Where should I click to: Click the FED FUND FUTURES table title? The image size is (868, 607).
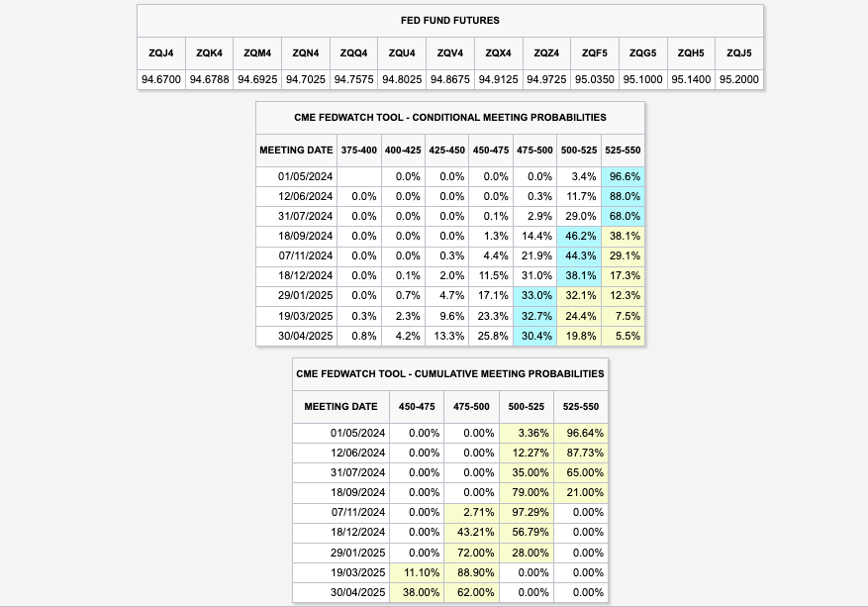[x=450, y=21]
